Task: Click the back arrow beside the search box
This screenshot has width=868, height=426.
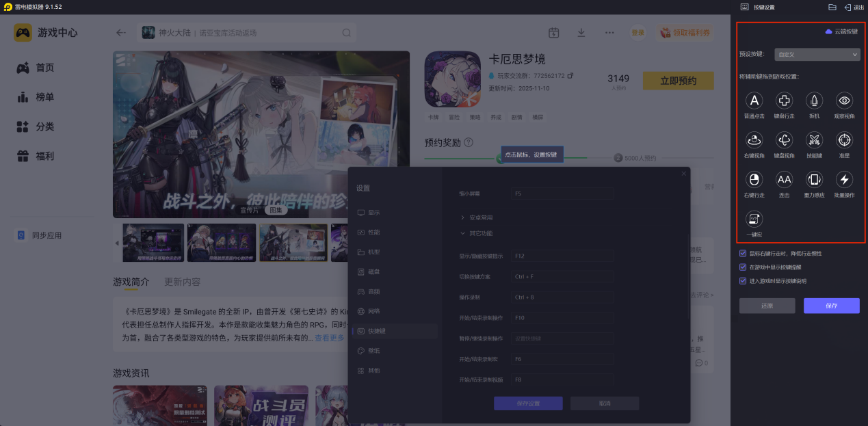Action: click(x=121, y=32)
